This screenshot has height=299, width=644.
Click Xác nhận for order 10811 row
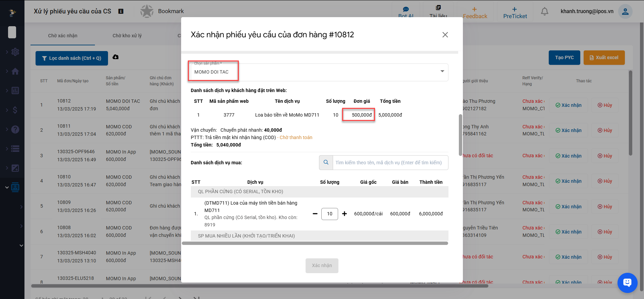point(569,130)
